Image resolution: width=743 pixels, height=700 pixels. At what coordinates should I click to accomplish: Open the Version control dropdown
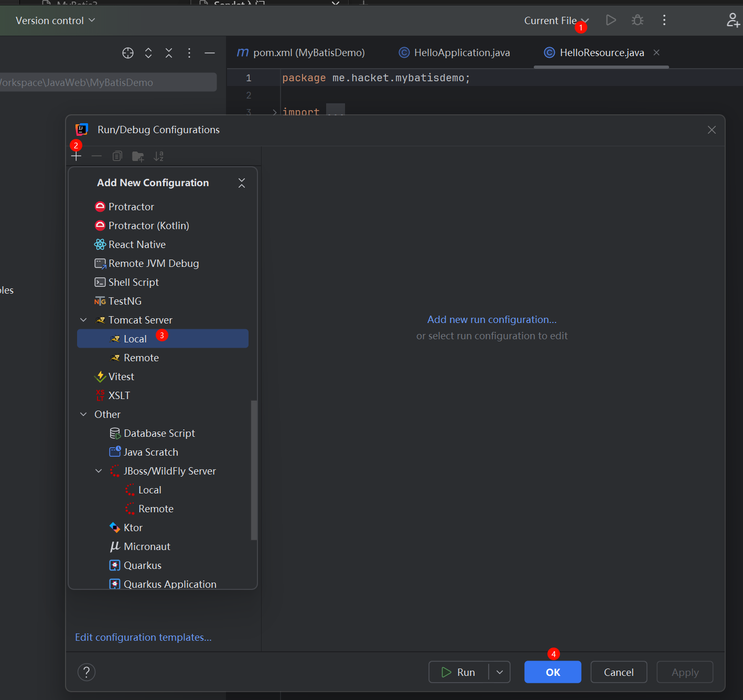56,20
